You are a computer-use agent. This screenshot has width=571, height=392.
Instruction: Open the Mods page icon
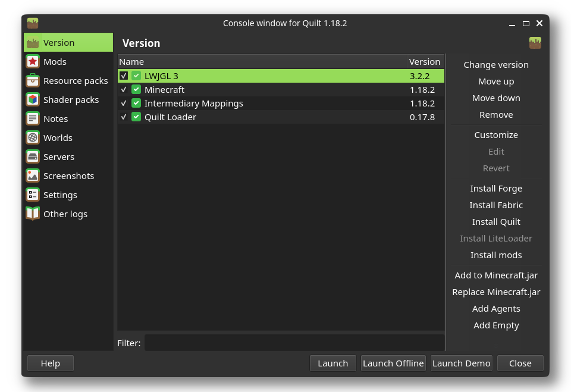[33, 62]
